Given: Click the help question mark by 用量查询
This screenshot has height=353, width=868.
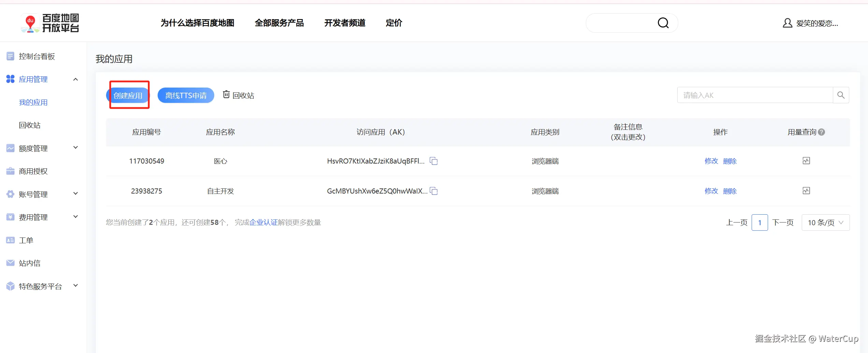Looking at the screenshot, I should coord(822,132).
